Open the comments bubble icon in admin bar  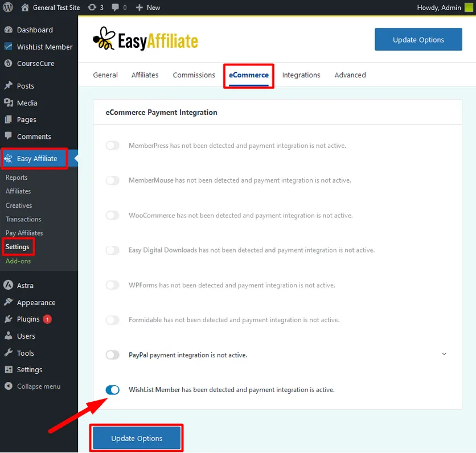pos(115,7)
